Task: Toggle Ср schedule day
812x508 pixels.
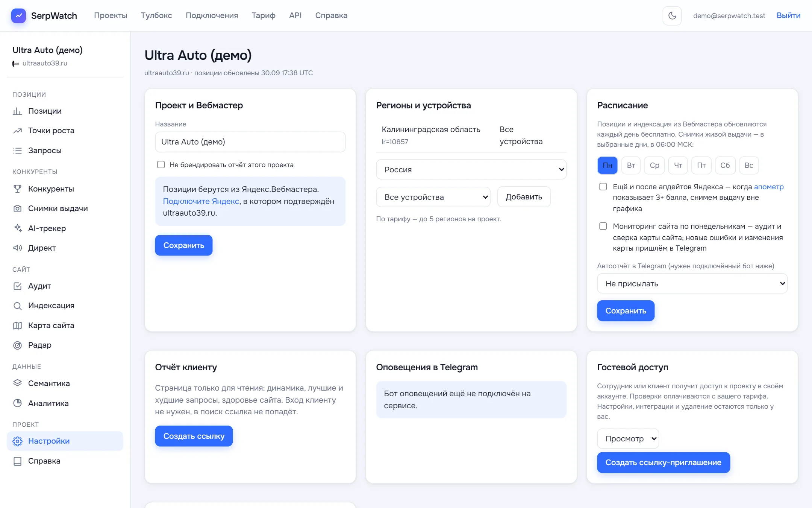Action: (x=654, y=165)
